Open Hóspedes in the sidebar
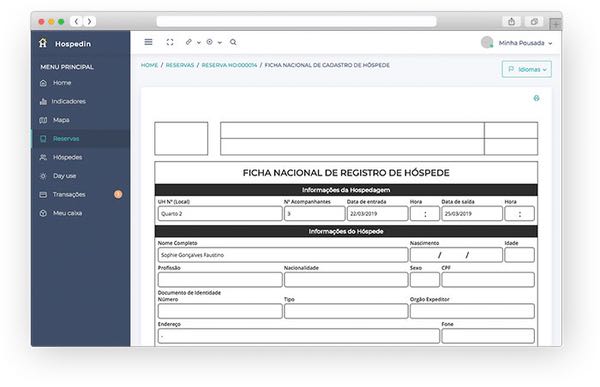600x387 pixels. [80, 157]
